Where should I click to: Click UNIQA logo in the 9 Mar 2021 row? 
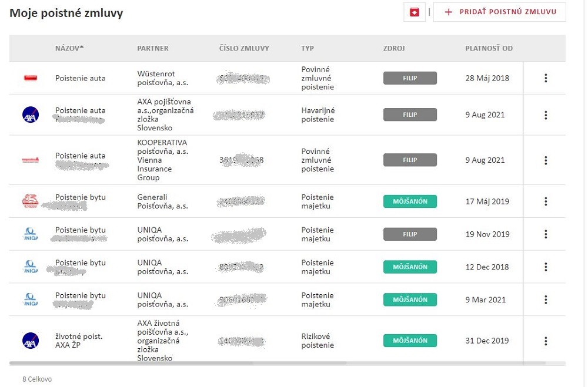(31, 299)
